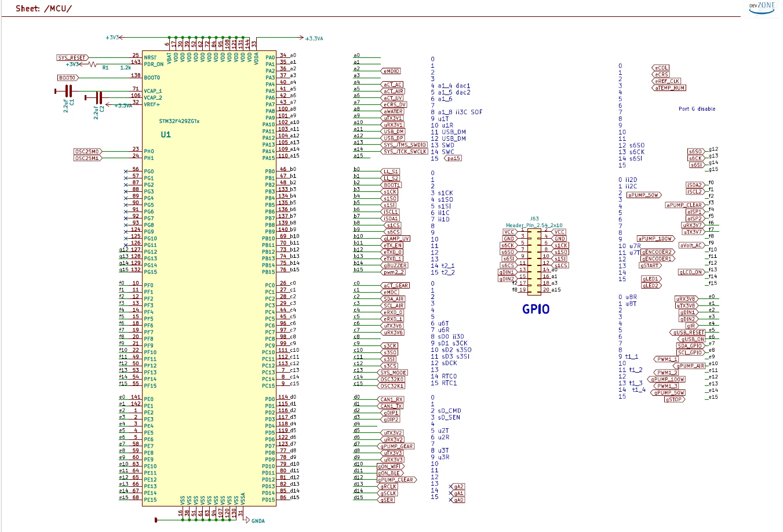Screen dimensions: 783x532
Task: Select the pwm2_2 net label
Action: point(394,272)
